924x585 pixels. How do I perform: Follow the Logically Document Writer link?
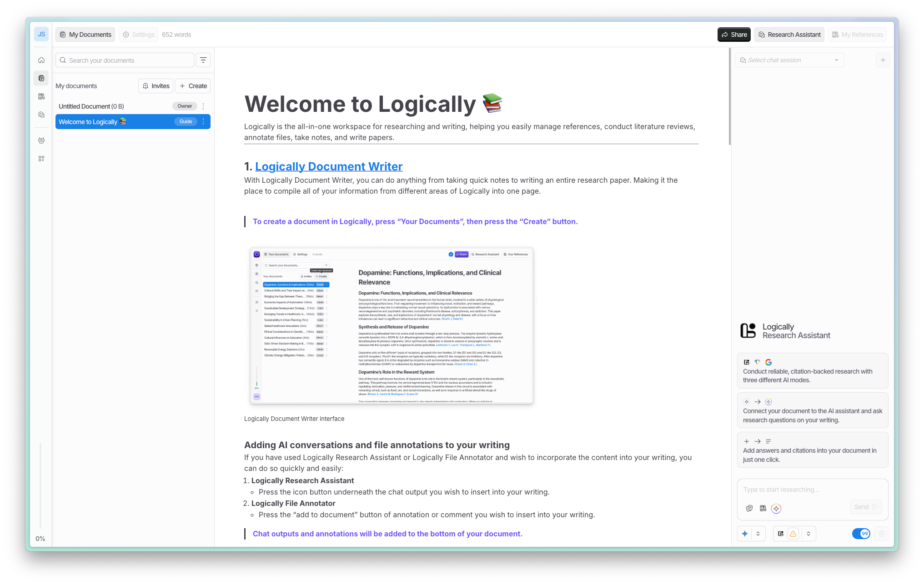tap(328, 166)
